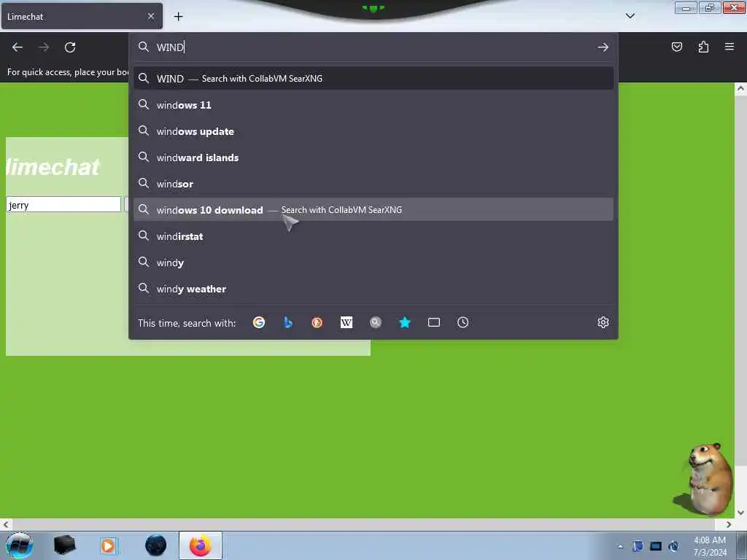Click the horizontal scrollbar left arrow

pos(5,524)
